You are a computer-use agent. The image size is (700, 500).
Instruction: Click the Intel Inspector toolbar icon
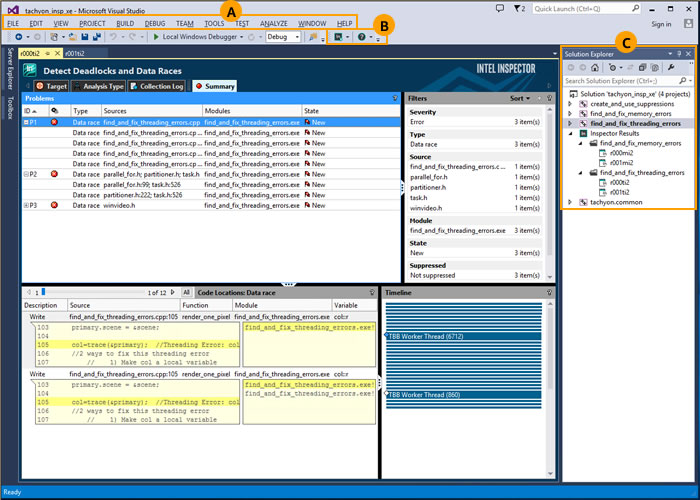point(340,37)
